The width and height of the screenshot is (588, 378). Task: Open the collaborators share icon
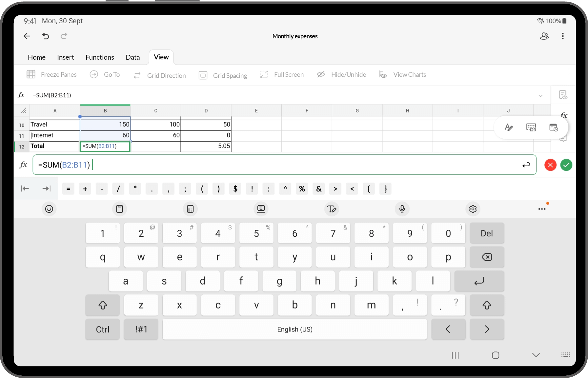[544, 36]
